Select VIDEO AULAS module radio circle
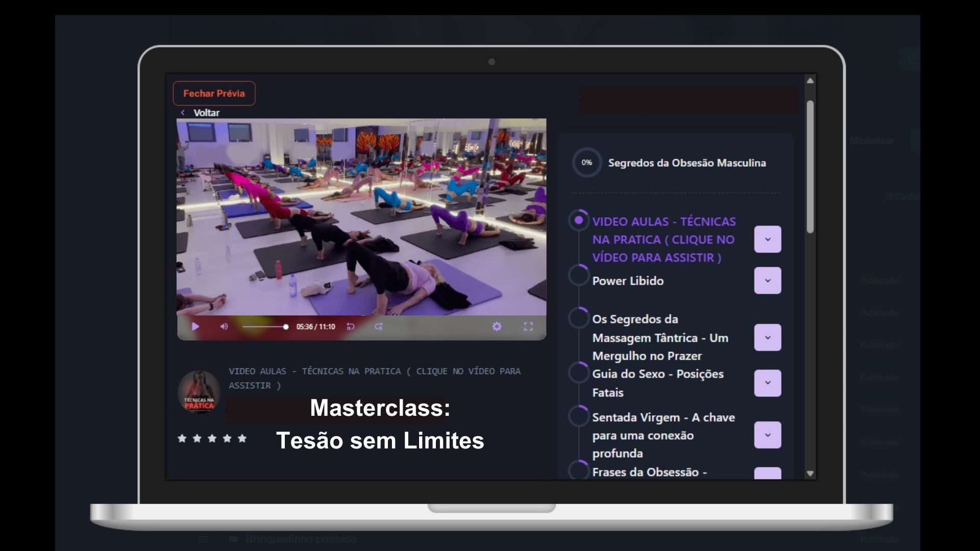The image size is (980, 551). pyautogui.click(x=579, y=220)
